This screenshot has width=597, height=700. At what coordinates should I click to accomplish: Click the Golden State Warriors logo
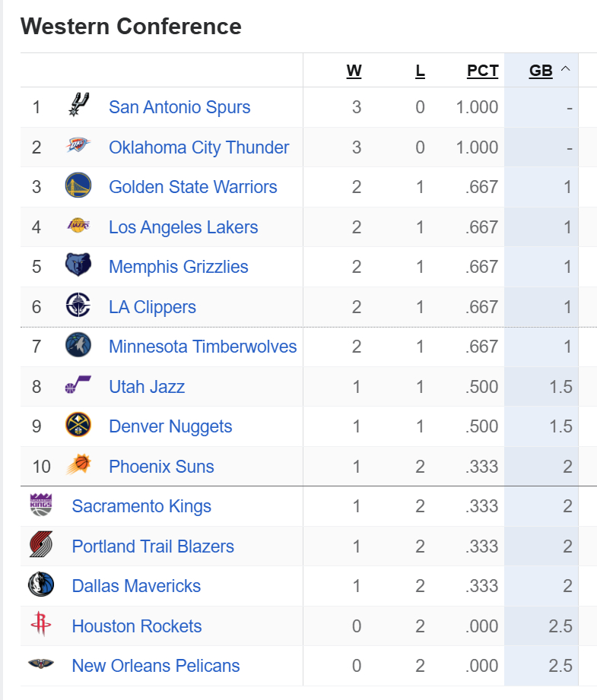78,186
